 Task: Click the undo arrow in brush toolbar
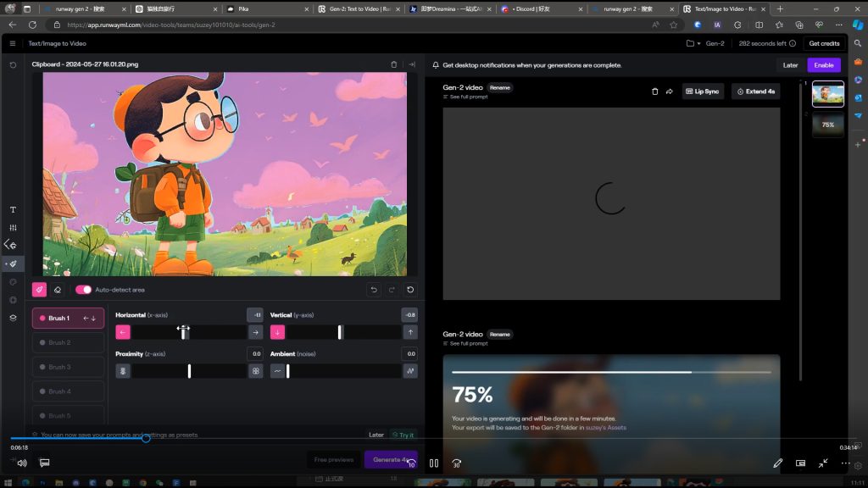[x=374, y=290]
